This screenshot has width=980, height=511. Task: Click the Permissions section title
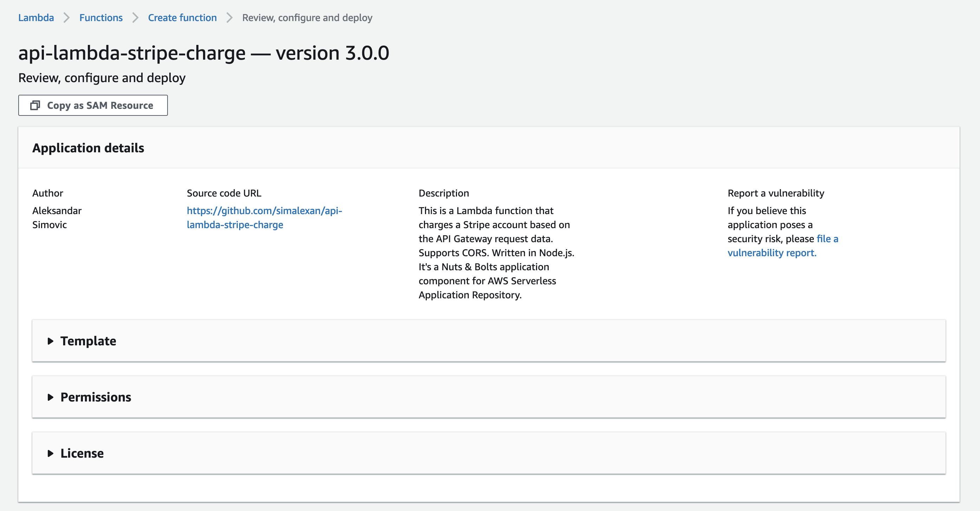[96, 397]
